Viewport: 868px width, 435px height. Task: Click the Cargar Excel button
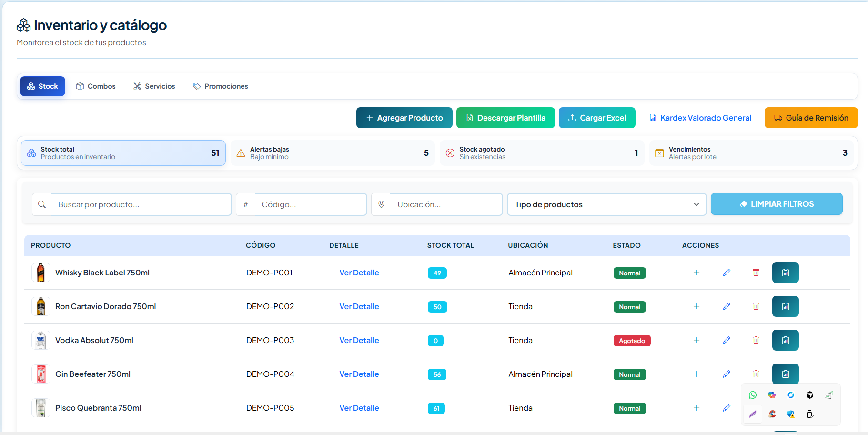tap(597, 118)
